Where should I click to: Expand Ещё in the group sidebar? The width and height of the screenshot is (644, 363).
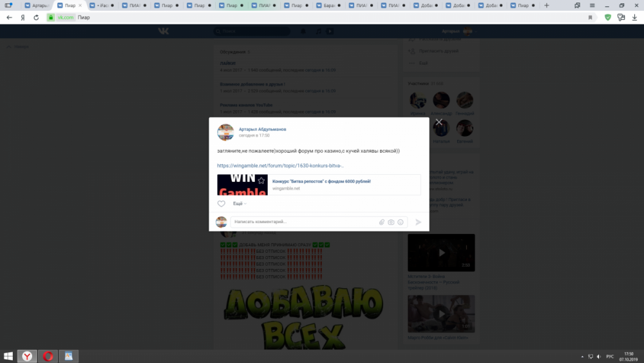tap(424, 63)
